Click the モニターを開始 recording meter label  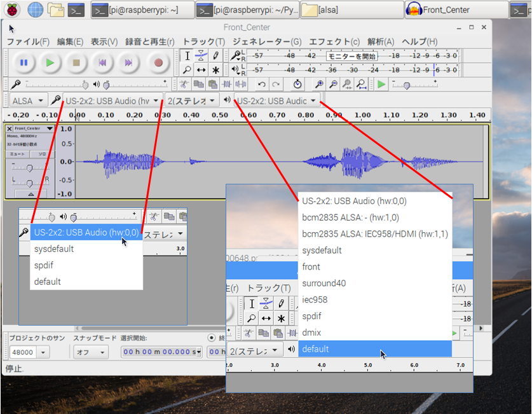click(352, 56)
